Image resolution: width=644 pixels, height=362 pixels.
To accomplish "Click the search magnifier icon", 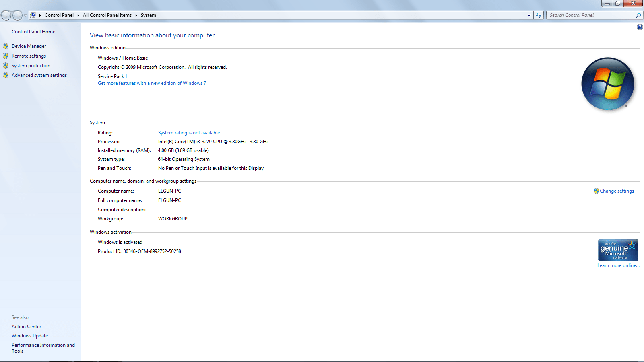I will (x=638, y=15).
